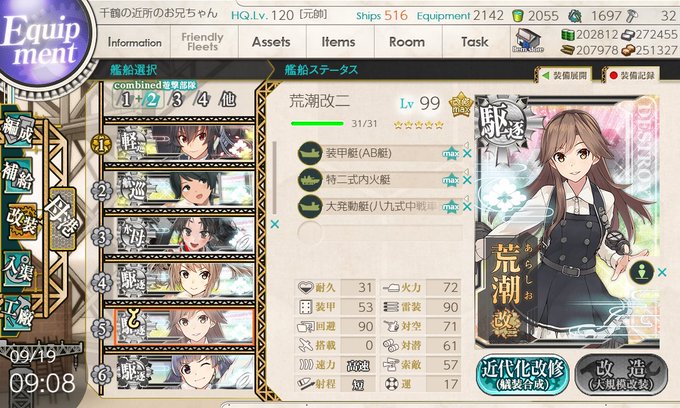Image resolution: width=680 pixels, height=408 pixels.
Task: Switch to fleet 3 tab
Action: click(x=177, y=100)
